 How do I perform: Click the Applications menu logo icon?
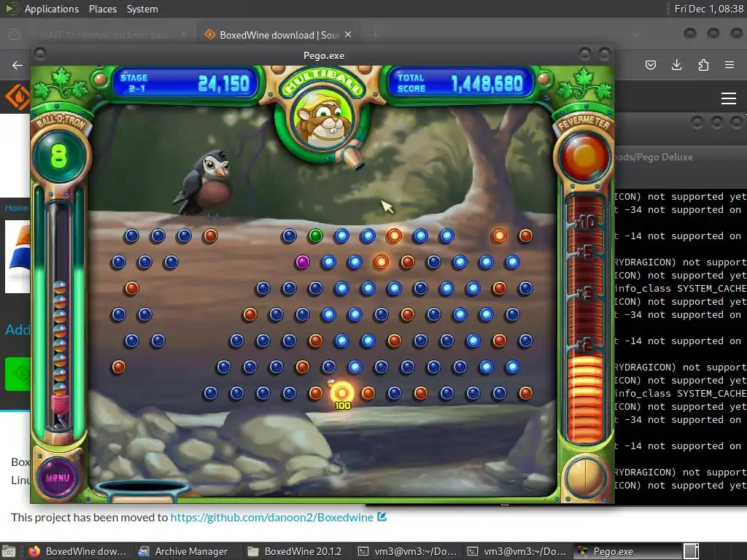click(12, 9)
